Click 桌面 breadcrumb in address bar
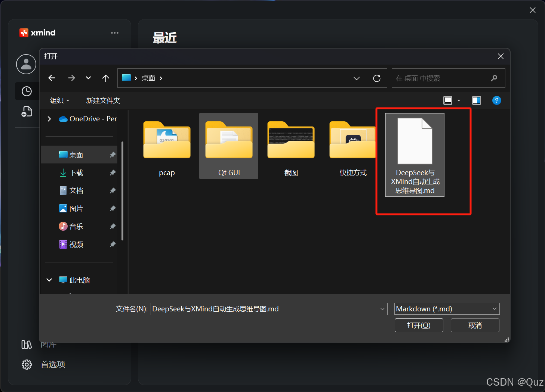Screen dimensions: 545x392 [x=148, y=78]
